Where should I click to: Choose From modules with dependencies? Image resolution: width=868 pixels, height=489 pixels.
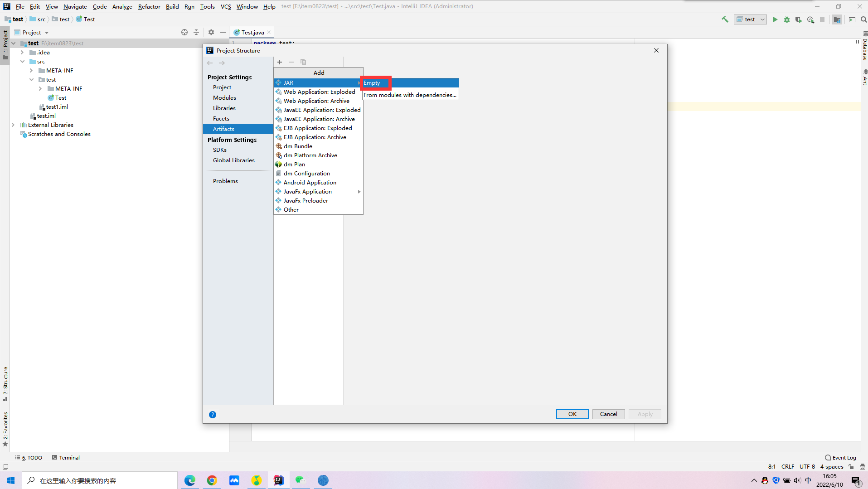pos(411,95)
